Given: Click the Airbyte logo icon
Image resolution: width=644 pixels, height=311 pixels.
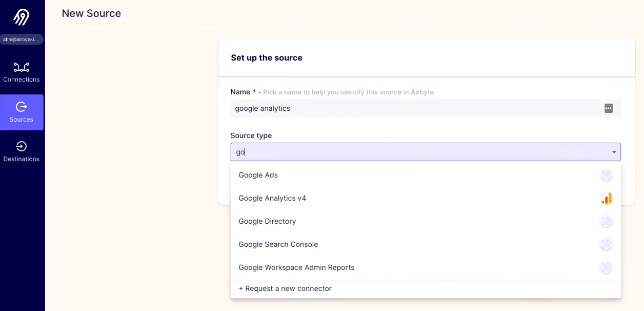Looking at the screenshot, I should (21, 17).
